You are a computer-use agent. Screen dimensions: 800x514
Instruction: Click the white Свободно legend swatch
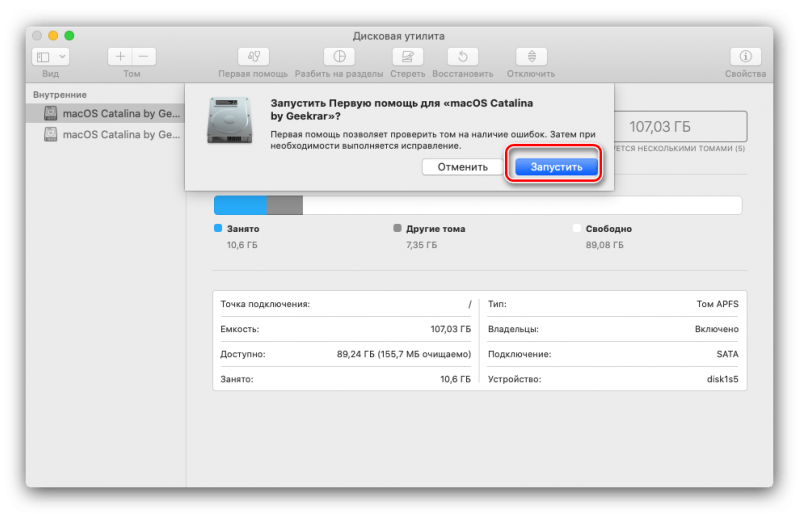577,228
